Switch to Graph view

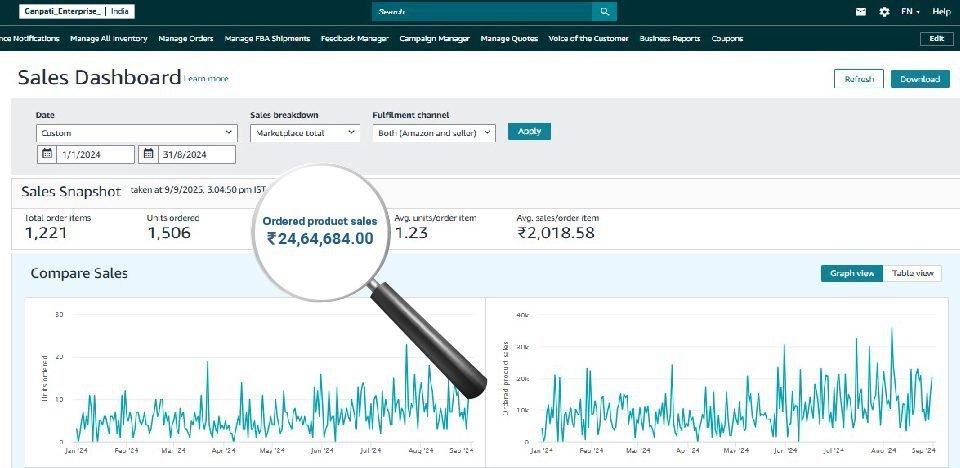(852, 273)
